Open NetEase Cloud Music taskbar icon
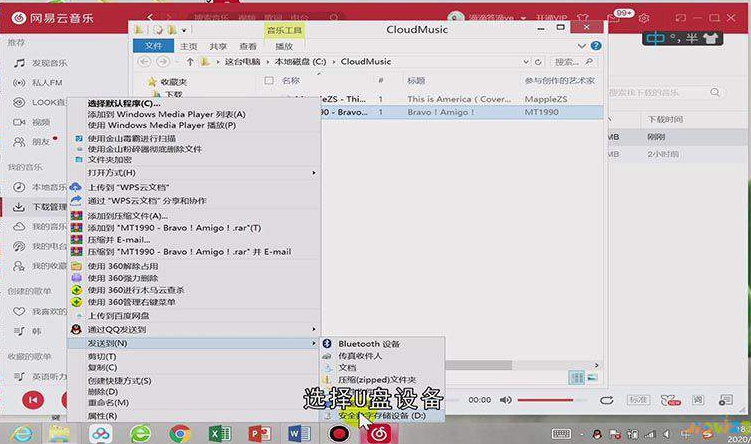 tap(379, 434)
